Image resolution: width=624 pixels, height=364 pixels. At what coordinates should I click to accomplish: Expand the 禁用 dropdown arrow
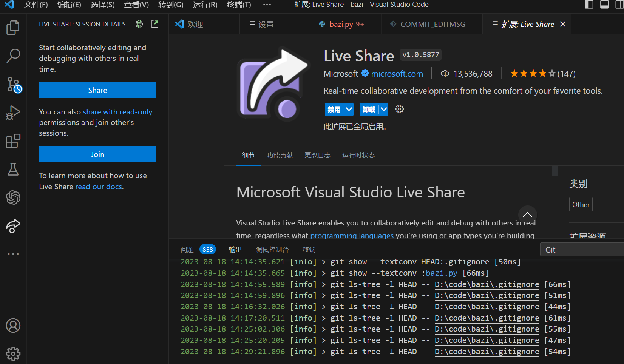(349, 110)
